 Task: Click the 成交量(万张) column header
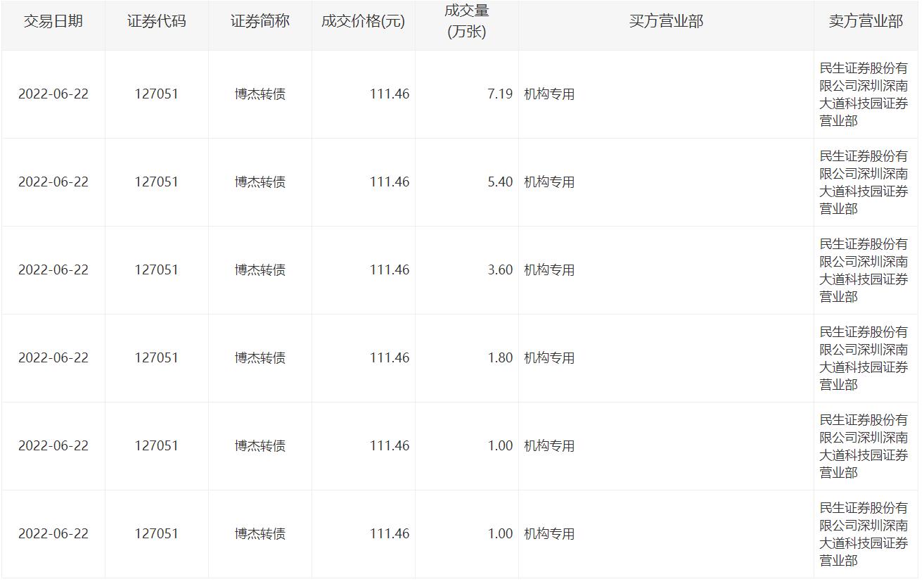[467, 22]
